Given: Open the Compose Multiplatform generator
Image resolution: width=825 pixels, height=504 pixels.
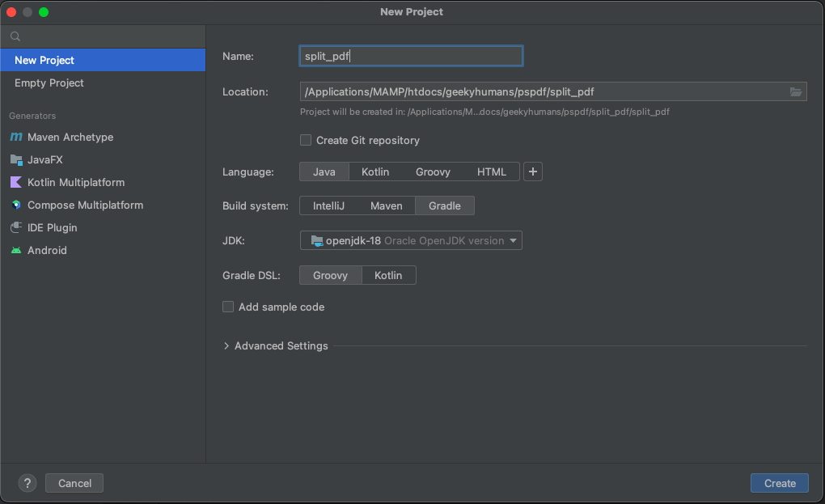Looking at the screenshot, I should point(17,205).
